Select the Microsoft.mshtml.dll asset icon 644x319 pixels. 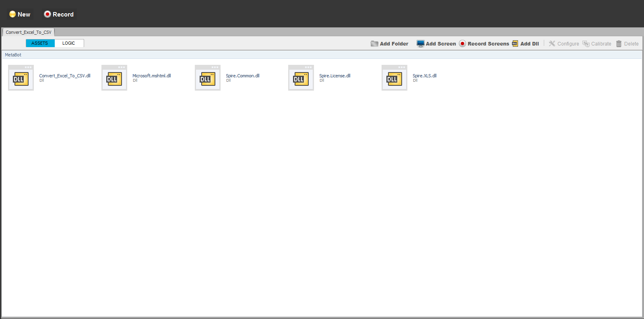pos(114,78)
